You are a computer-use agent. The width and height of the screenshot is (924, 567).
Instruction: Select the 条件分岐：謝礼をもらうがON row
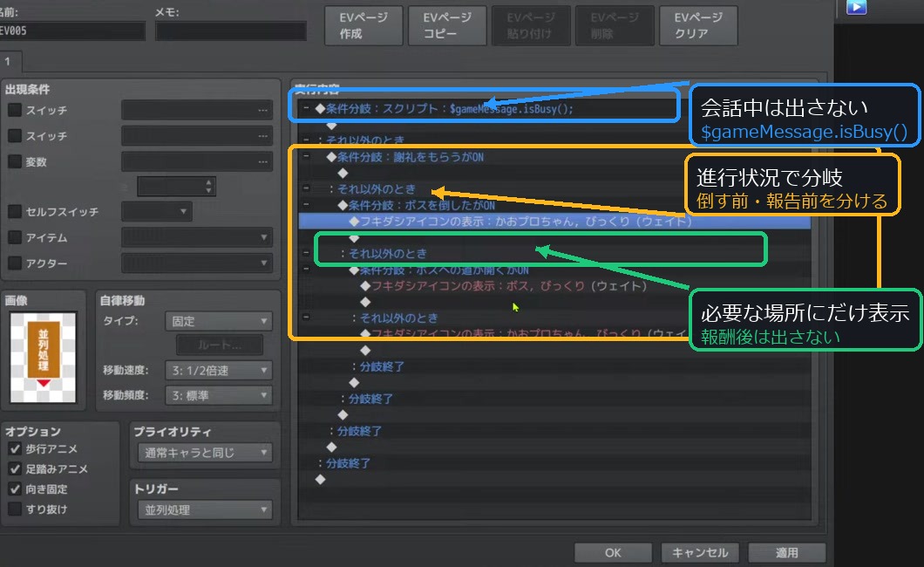pos(554,157)
